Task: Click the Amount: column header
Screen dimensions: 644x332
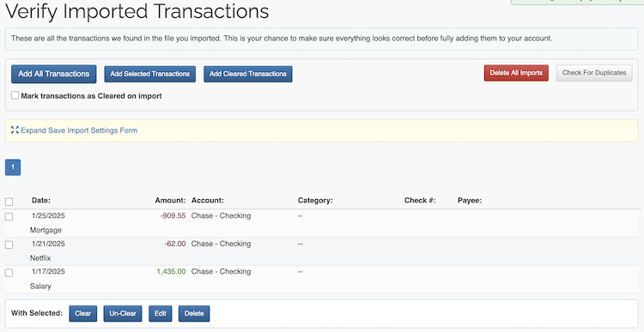Action: 171,201
